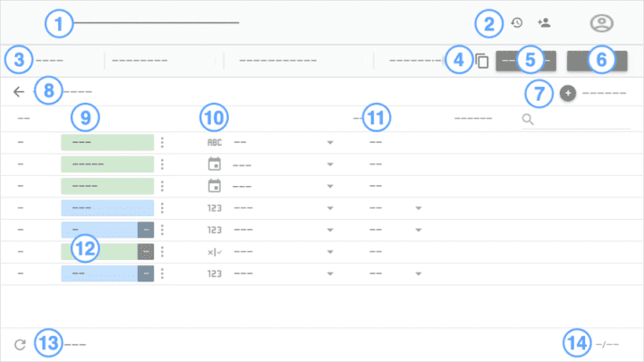
Task: Click the add-field label beside plus icon
Action: (x=604, y=93)
